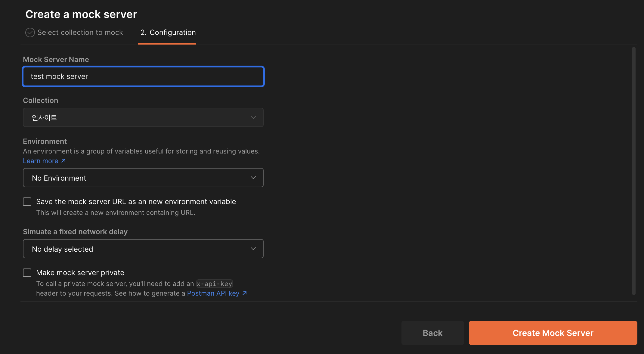Click the Learn more external arrow icon
This screenshot has width=644, height=354.
pos(63,161)
